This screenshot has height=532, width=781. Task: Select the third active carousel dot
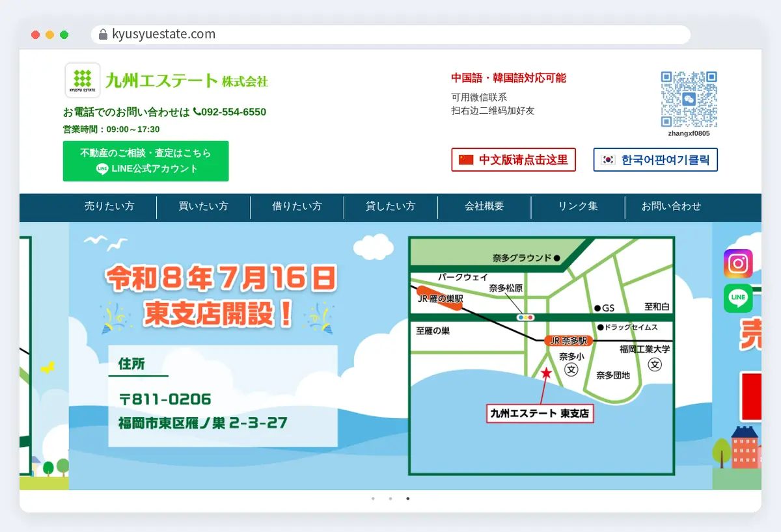pyautogui.click(x=408, y=499)
